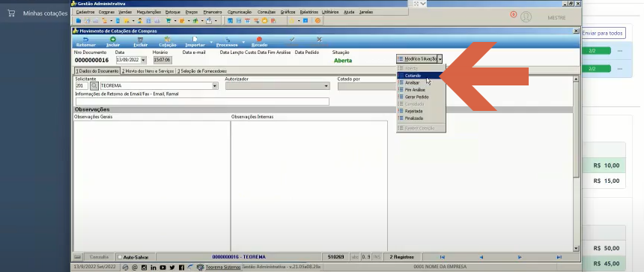Open the Twitter icon in status bar
Image resolution: width=644 pixels, height=272 pixels.
[171, 268]
